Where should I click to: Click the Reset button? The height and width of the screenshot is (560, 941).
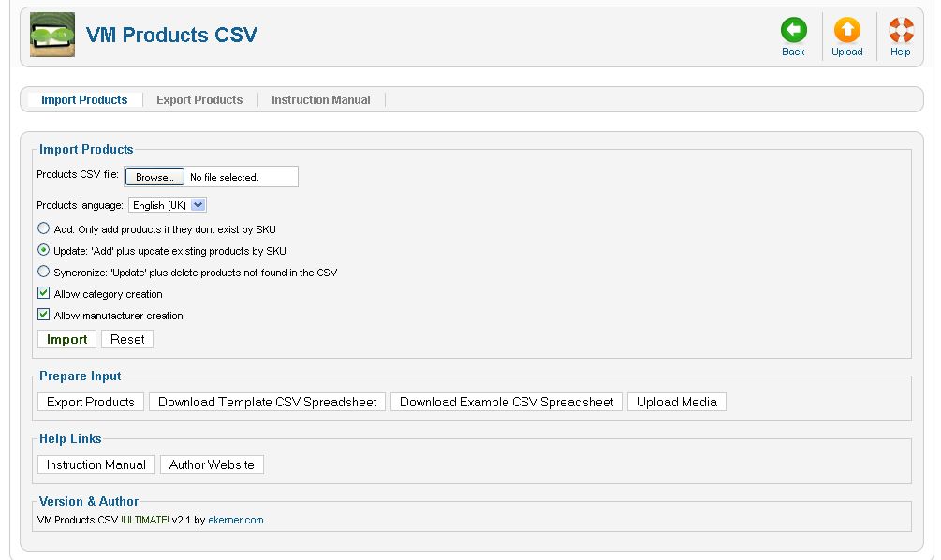127,339
